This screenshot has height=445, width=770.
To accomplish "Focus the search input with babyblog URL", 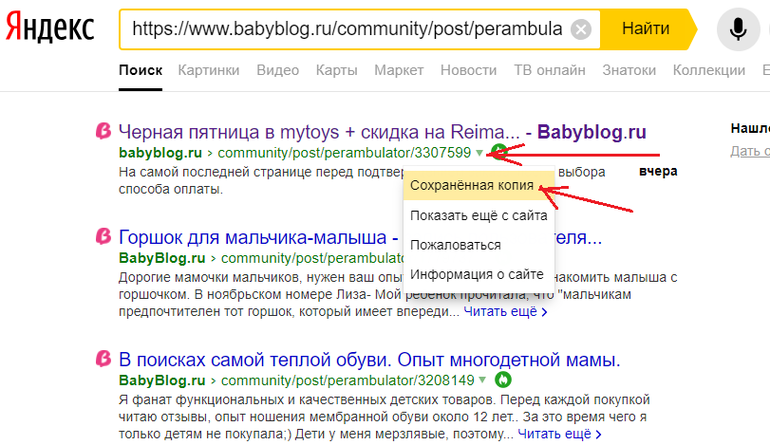I will click(345, 30).
